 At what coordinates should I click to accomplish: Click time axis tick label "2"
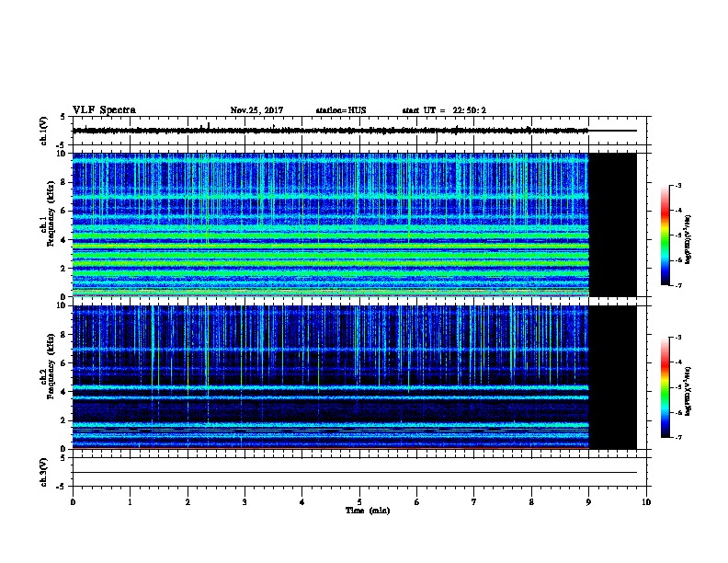[188, 501]
